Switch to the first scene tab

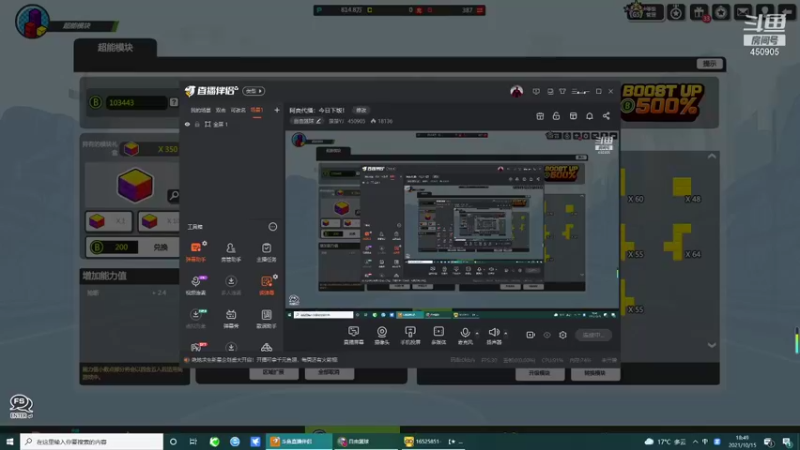coord(201,110)
